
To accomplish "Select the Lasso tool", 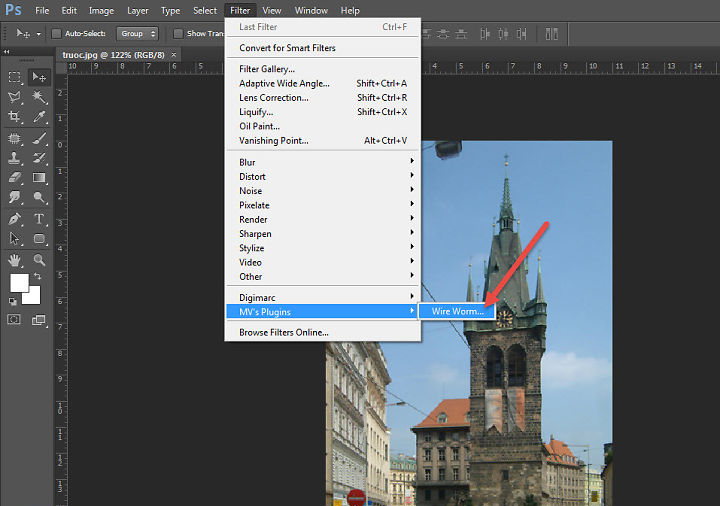I will [15, 97].
